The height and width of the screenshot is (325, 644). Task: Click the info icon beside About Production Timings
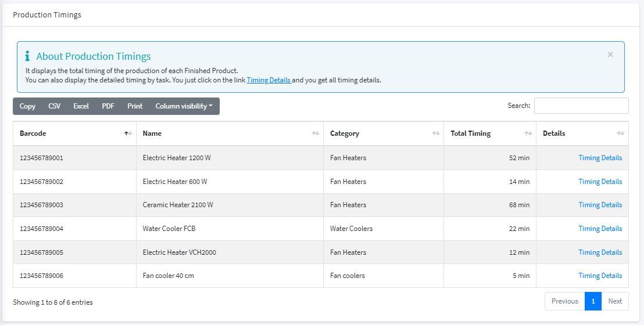[x=27, y=56]
